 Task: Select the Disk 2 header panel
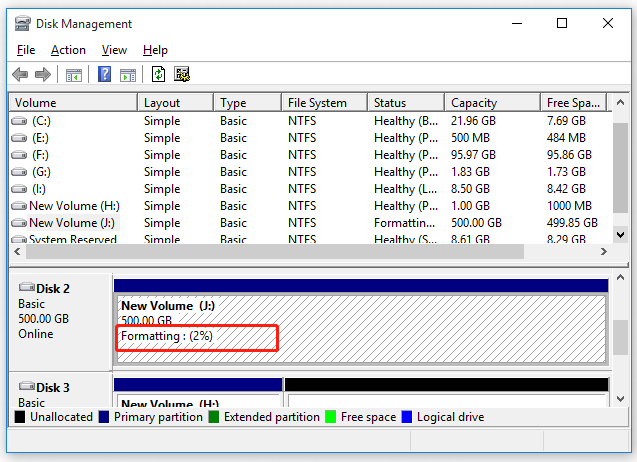pos(61,322)
